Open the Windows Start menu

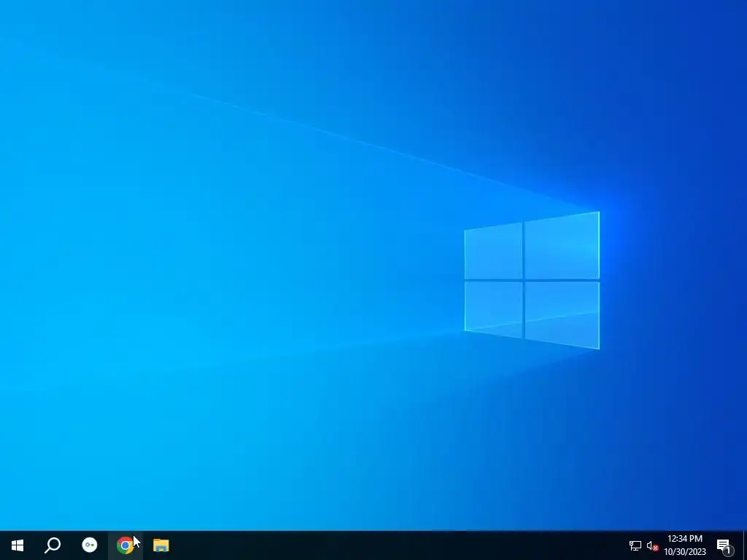(18, 545)
